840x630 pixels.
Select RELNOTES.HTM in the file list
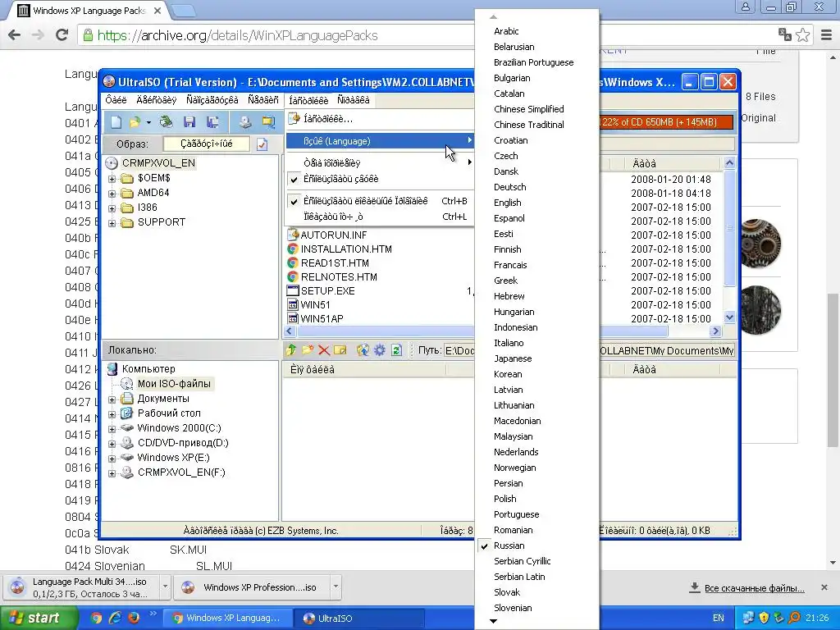tap(339, 277)
